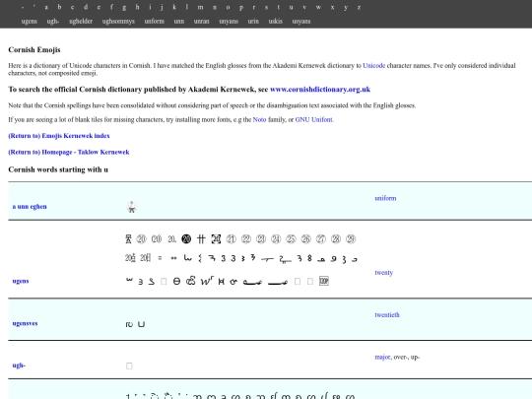Select letter 'd' in the top alphabet bar
The height and width of the screenshot is (399, 532).
[86, 7]
